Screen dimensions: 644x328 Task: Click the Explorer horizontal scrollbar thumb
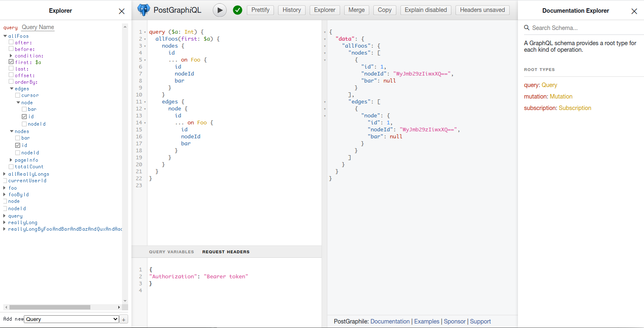50,307
